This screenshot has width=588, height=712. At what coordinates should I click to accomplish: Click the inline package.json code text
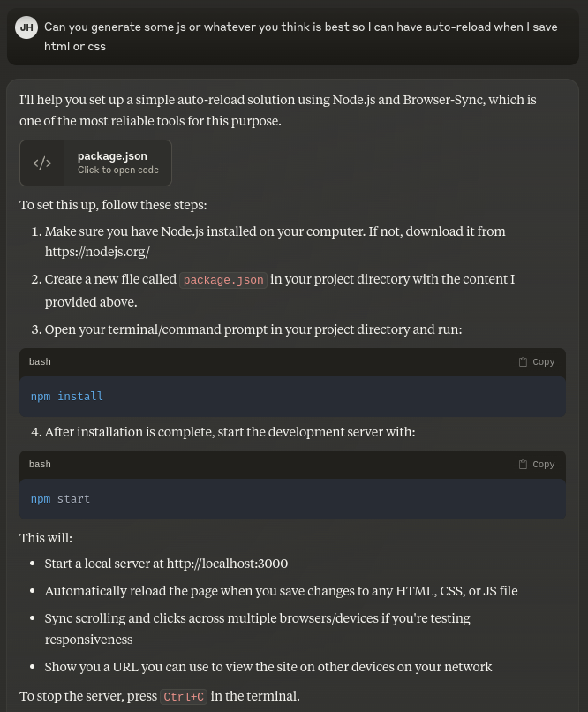pyautogui.click(x=223, y=280)
